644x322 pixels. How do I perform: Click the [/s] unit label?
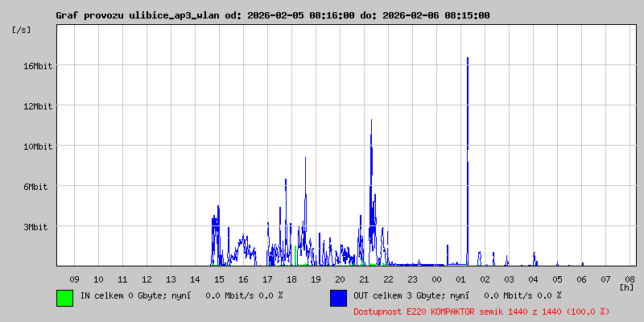click(22, 30)
